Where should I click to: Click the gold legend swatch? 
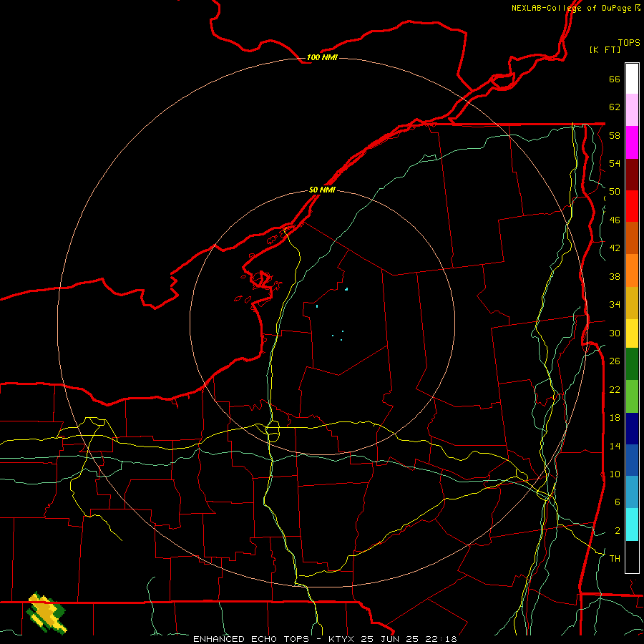[632, 303]
